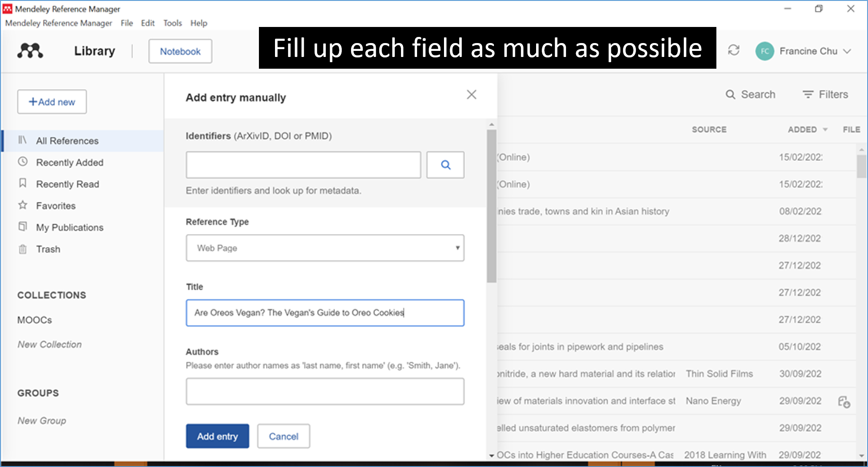Open the MOOCs collection

(35, 320)
